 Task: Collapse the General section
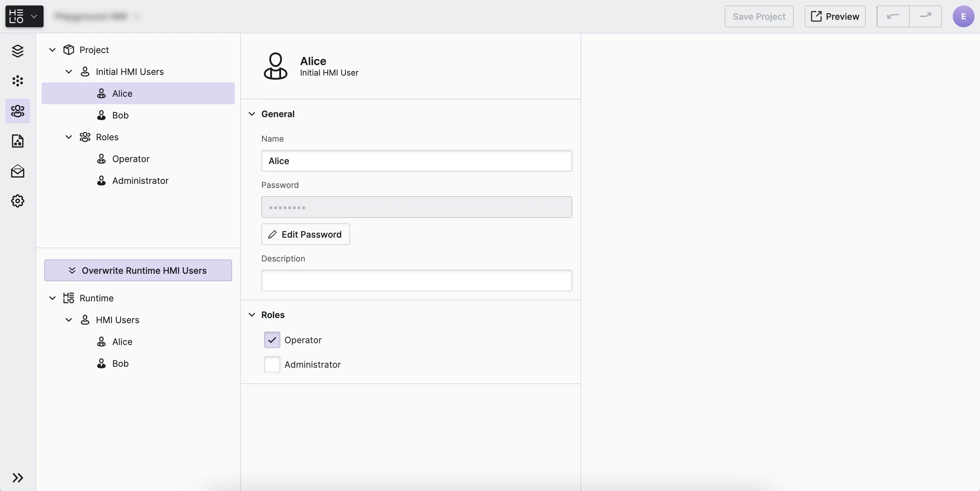pyautogui.click(x=252, y=114)
